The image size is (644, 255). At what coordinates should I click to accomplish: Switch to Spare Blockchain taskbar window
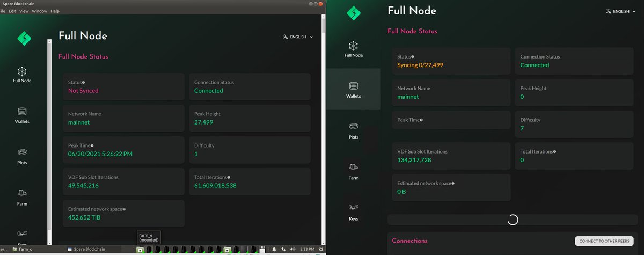point(87,250)
